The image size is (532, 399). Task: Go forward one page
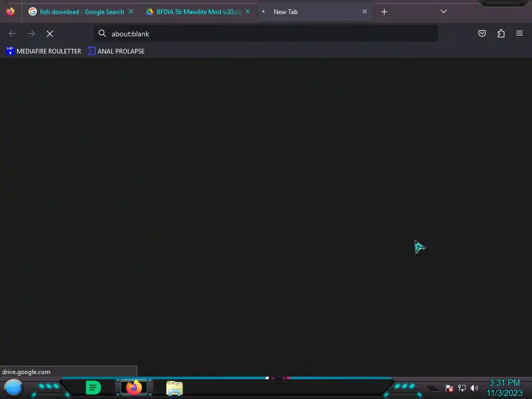pyautogui.click(x=31, y=34)
